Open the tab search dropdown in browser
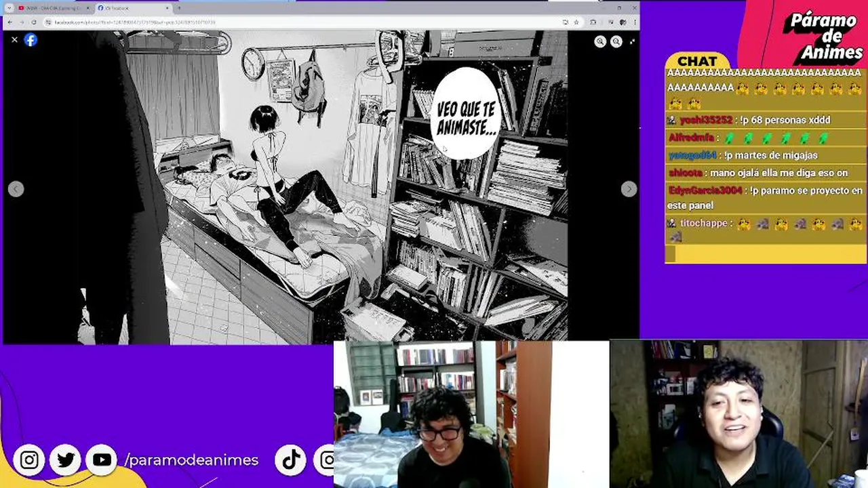The image size is (868, 488). point(9,7)
